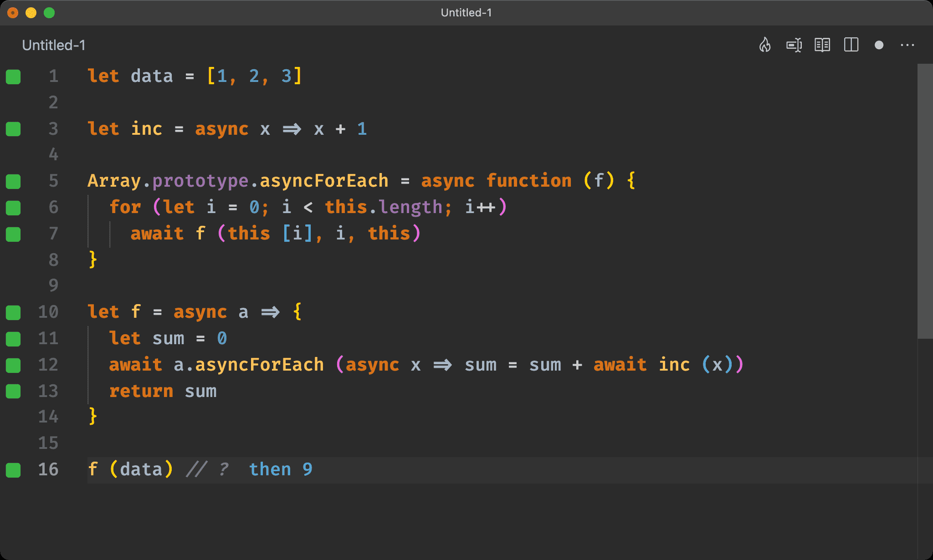This screenshot has height=560, width=933.
Task: Click the dot/circle status indicator icon
Action: (x=877, y=45)
